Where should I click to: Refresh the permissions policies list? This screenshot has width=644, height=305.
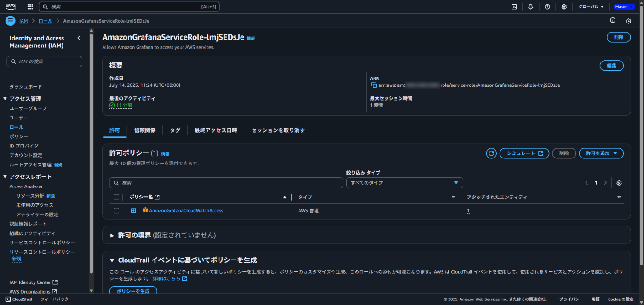491,153
